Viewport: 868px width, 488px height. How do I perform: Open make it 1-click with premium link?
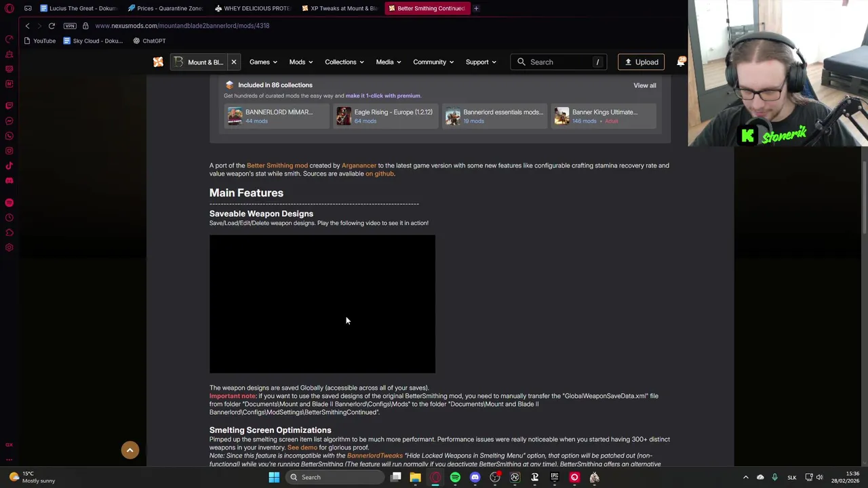click(382, 96)
